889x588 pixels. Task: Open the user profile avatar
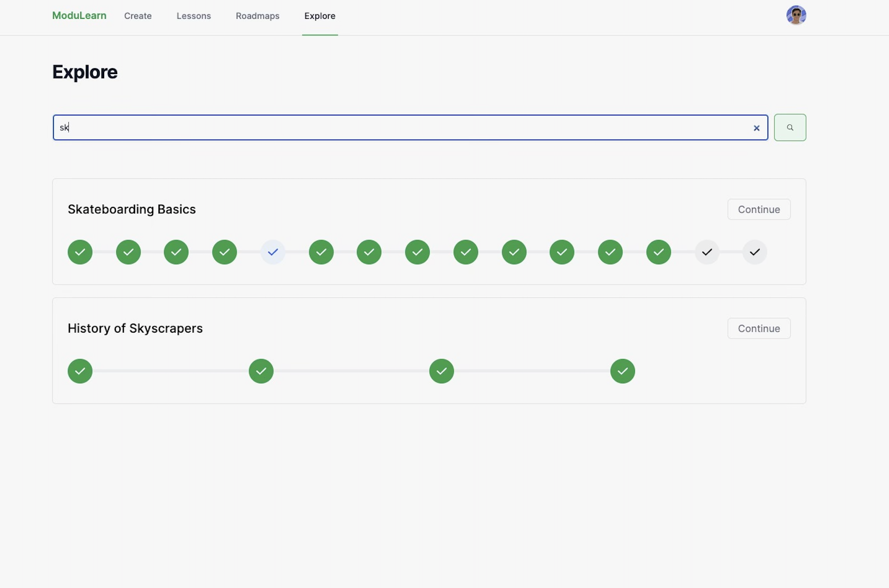[796, 15]
